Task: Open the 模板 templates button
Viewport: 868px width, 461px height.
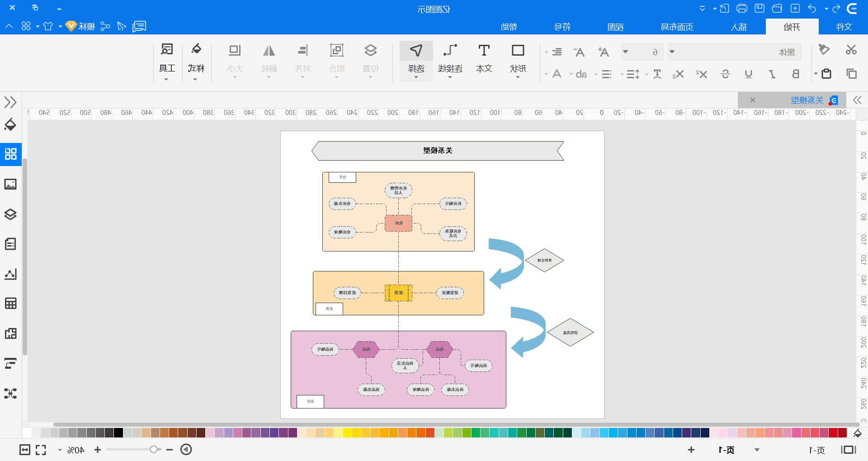Action: coord(80,26)
